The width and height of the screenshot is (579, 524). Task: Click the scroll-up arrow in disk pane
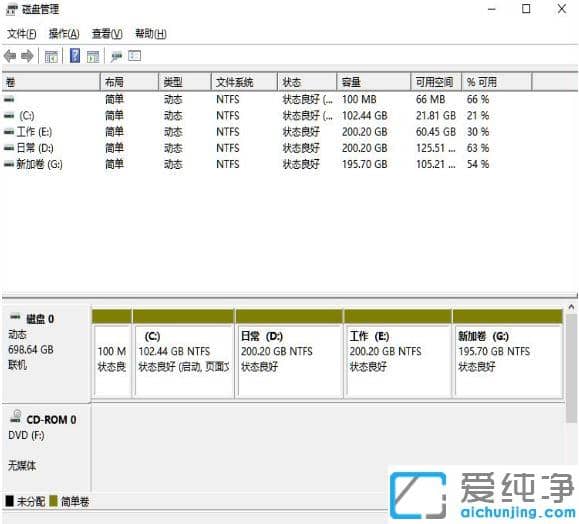[572, 307]
